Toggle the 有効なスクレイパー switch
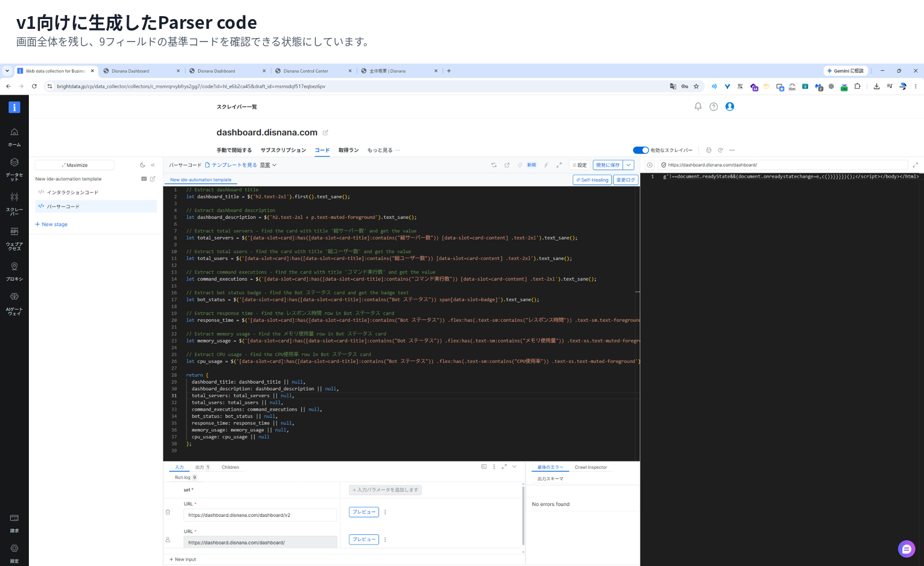Screen dimensions: 924x566 pos(641,150)
